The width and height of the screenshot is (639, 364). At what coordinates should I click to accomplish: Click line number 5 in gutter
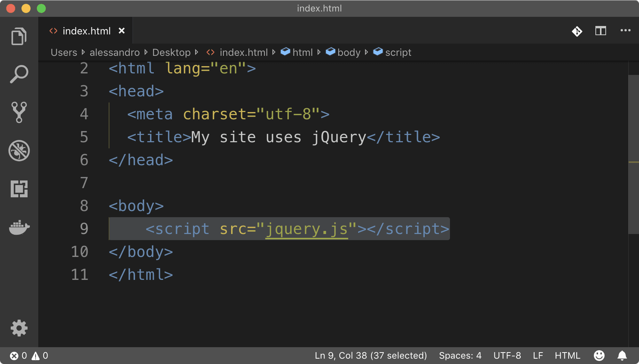coord(84,137)
